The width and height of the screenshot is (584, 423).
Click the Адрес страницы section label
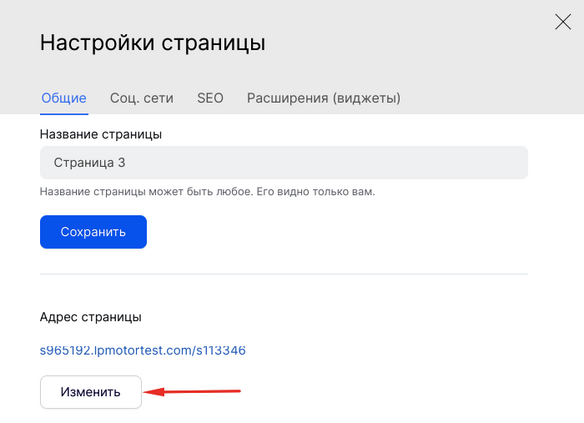pyautogui.click(x=91, y=317)
